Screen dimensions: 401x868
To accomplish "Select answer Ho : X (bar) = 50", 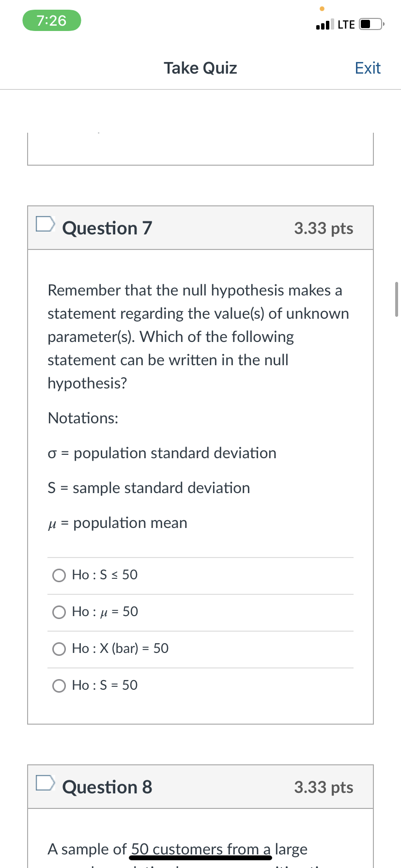I will [x=59, y=649].
